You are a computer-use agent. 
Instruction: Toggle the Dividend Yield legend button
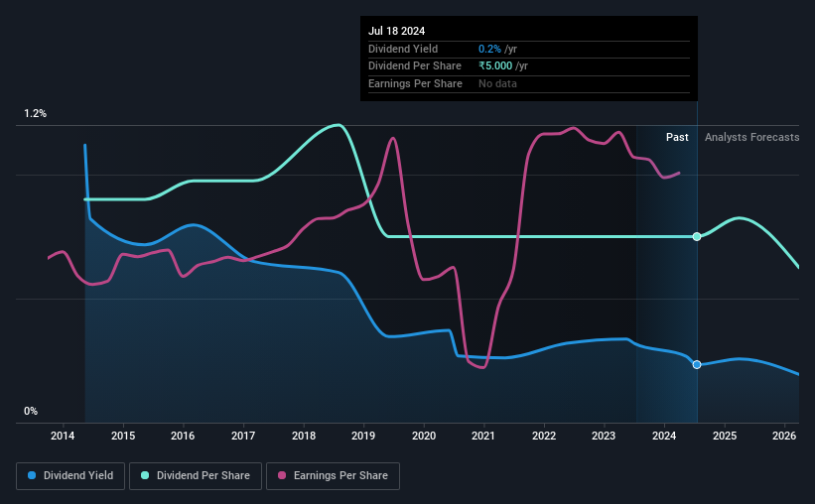coord(70,476)
